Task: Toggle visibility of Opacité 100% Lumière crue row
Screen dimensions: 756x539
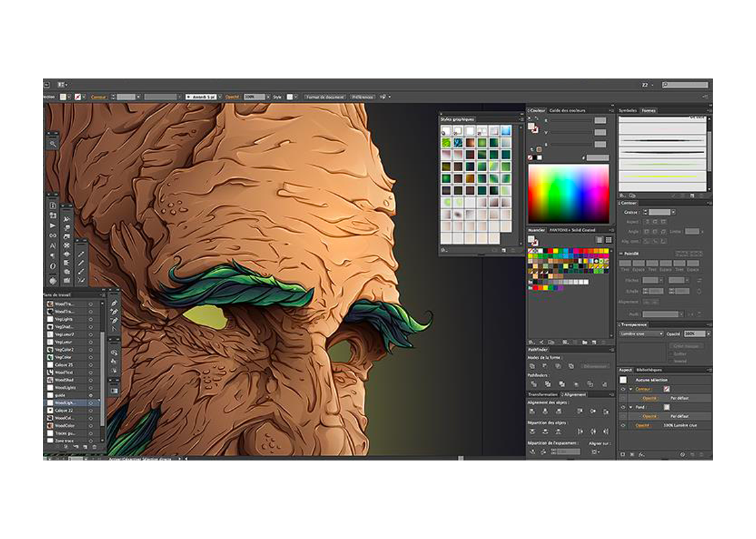Action: 623,425
